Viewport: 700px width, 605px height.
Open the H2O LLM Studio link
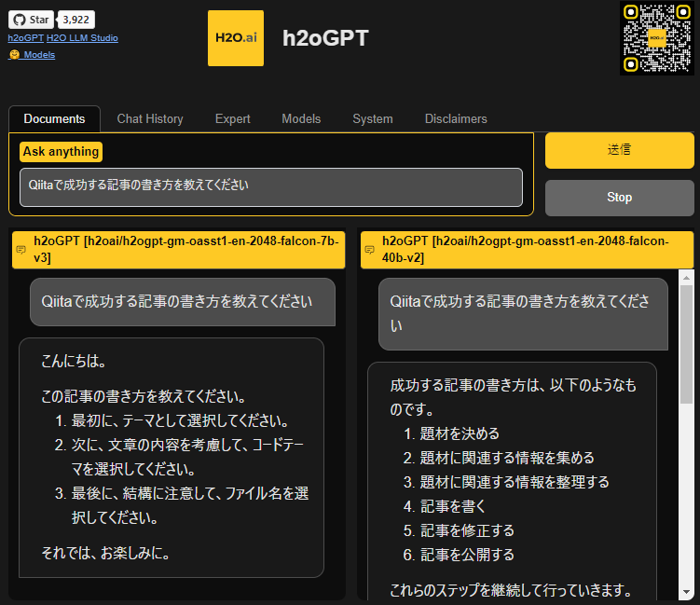click(x=82, y=38)
